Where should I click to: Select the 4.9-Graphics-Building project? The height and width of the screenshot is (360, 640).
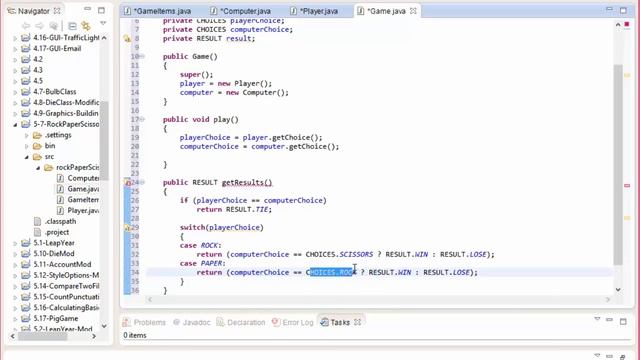(66, 113)
